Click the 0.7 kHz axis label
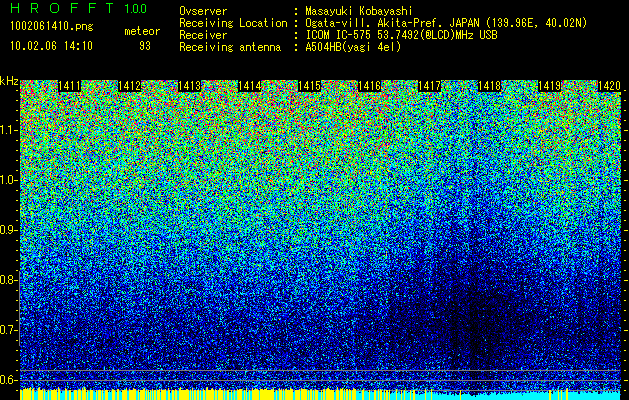Viewport: 629px width, 400px height. 8,330
